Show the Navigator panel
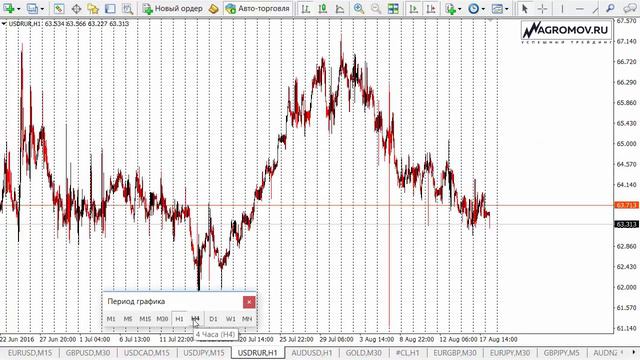Viewport: 640px width, 360px height. click(93, 8)
